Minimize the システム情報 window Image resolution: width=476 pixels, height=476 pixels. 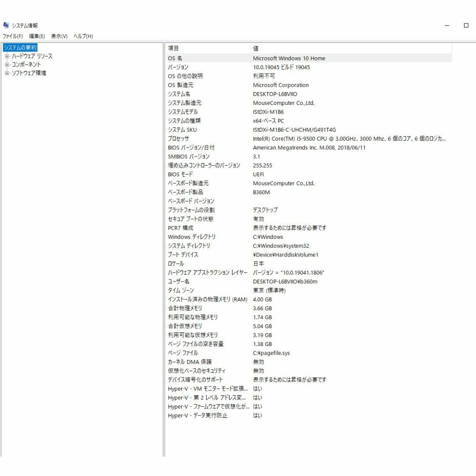tap(447, 26)
